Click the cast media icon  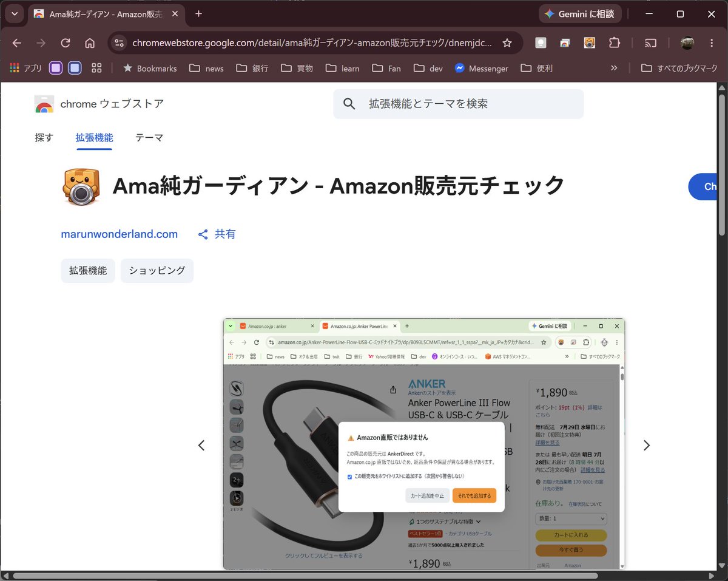click(x=651, y=42)
